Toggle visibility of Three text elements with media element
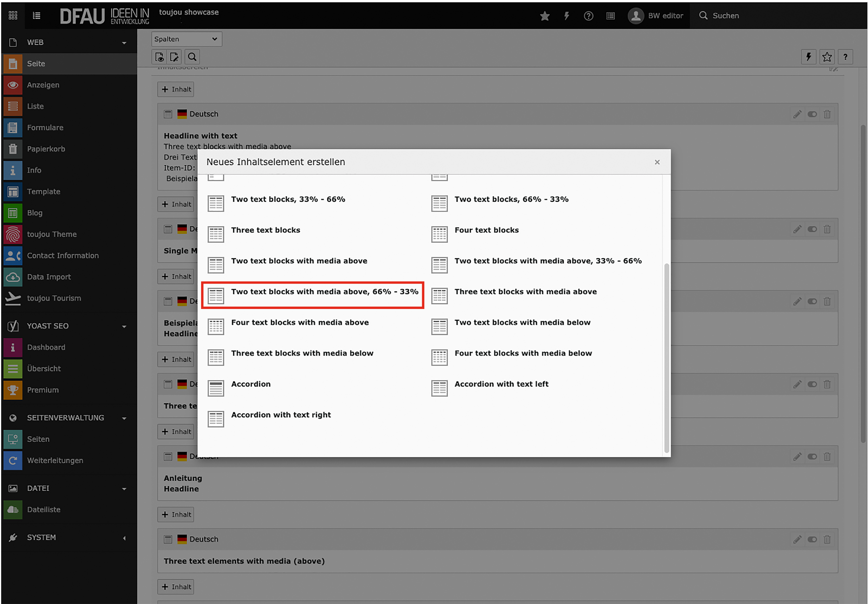This screenshot has height=604, width=868. 812,539
